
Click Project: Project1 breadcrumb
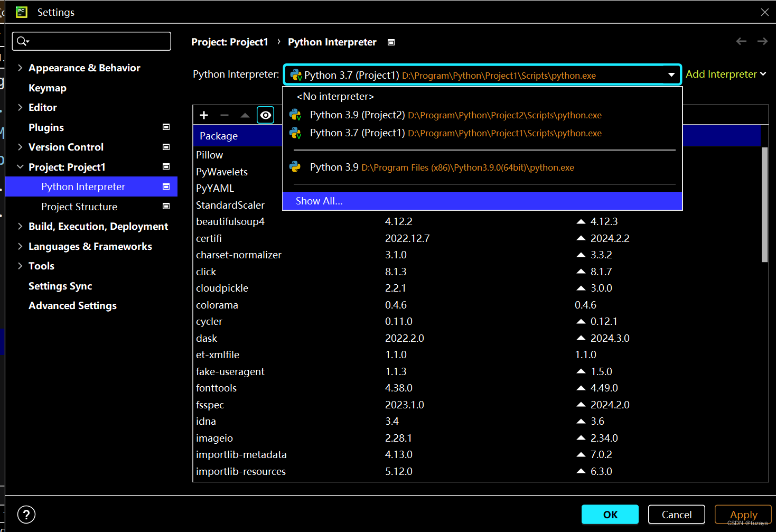(x=230, y=42)
